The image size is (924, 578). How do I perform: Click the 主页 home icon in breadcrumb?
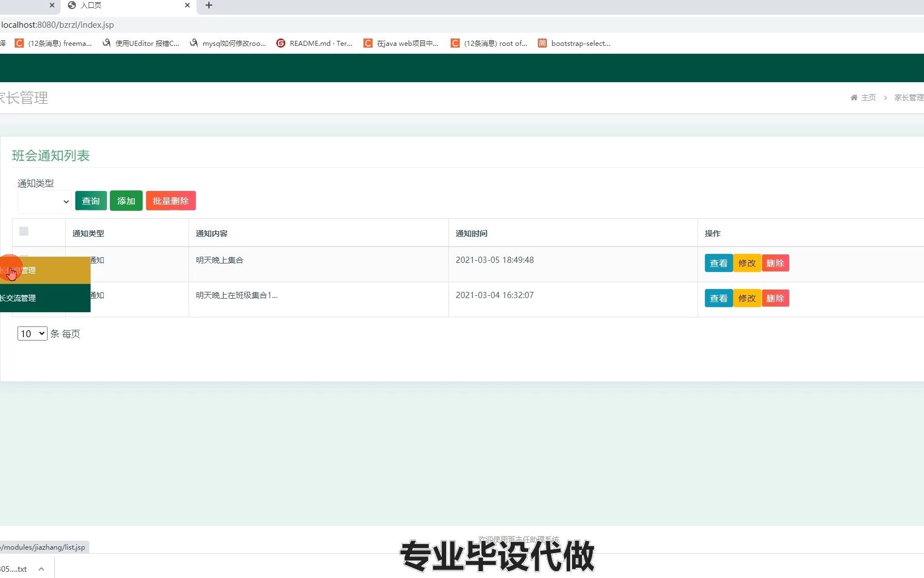(854, 97)
